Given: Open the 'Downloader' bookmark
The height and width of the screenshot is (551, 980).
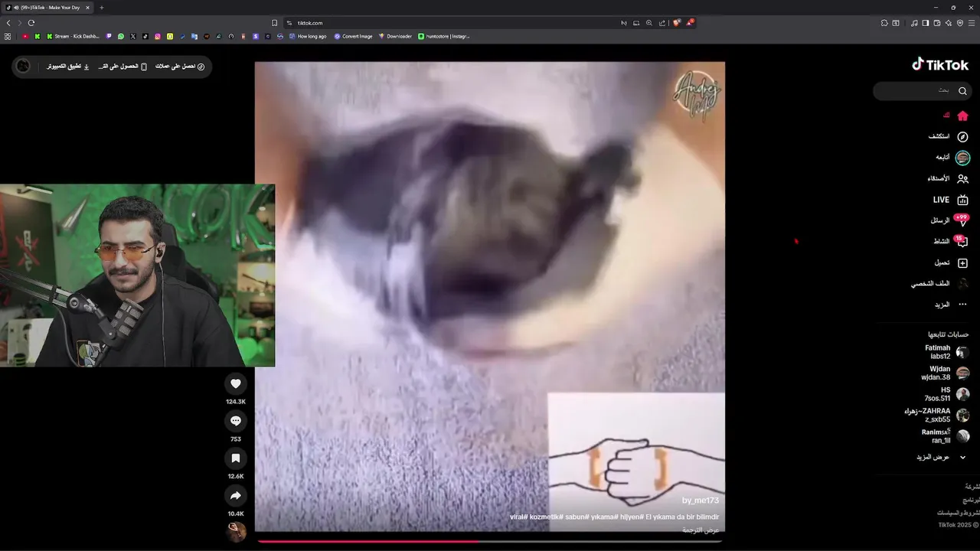Looking at the screenshot, I should click(395, 36).
